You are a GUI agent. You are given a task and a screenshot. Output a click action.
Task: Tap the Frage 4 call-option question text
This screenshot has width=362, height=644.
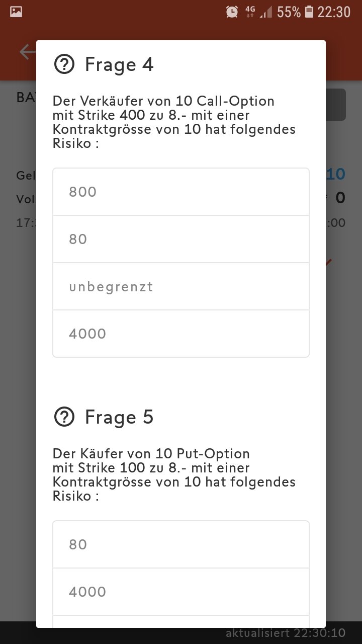(x=174, y=122)
